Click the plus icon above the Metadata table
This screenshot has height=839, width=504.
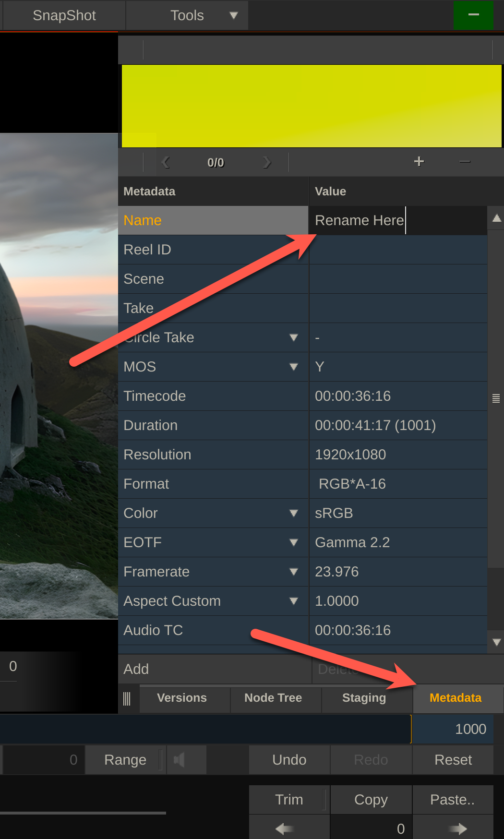point(419,162)
